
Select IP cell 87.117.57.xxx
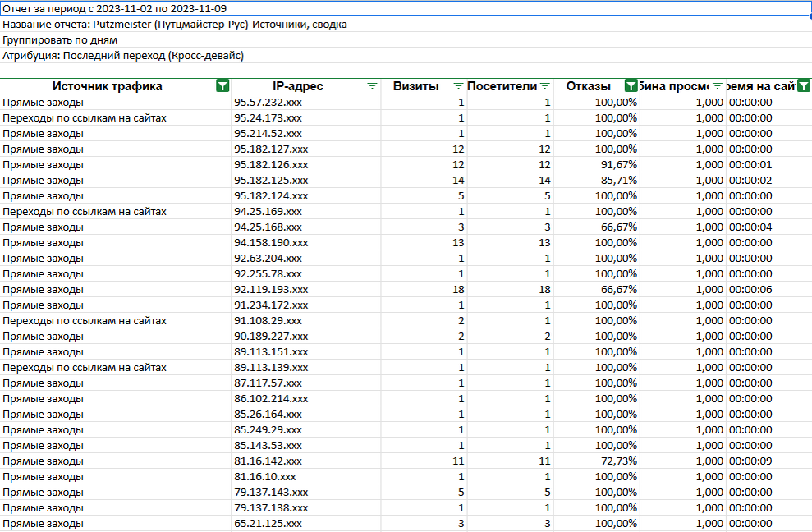coord(306,383)
